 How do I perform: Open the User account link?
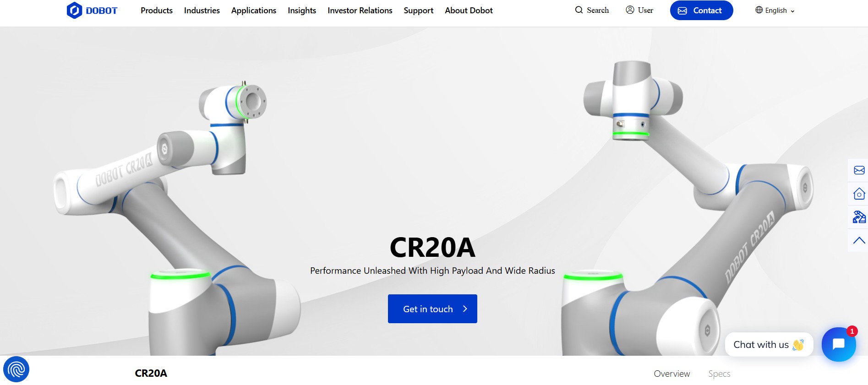point(645,10)
